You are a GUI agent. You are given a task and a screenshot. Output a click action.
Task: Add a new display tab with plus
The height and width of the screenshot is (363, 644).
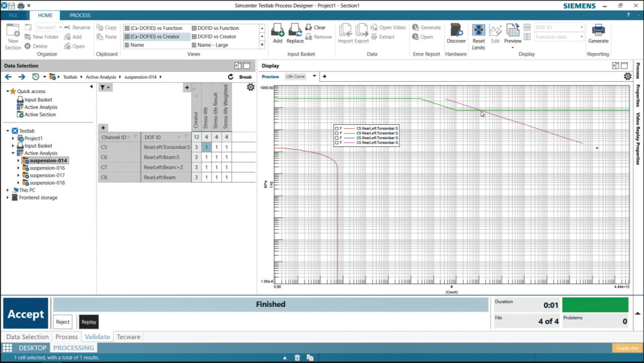click(x=324, y=76)
